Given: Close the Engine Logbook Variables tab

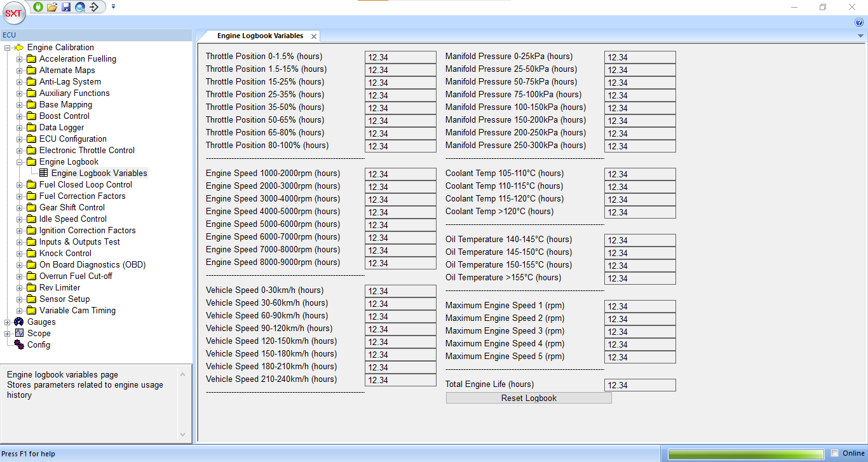Looking at the screenshot, I should (314, 37).
